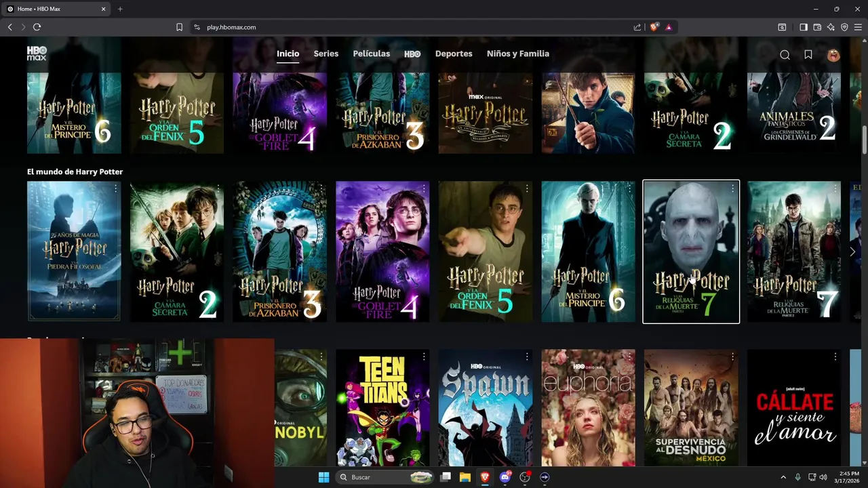Click the next arrow in Harry Potter row

pos(852,252)
